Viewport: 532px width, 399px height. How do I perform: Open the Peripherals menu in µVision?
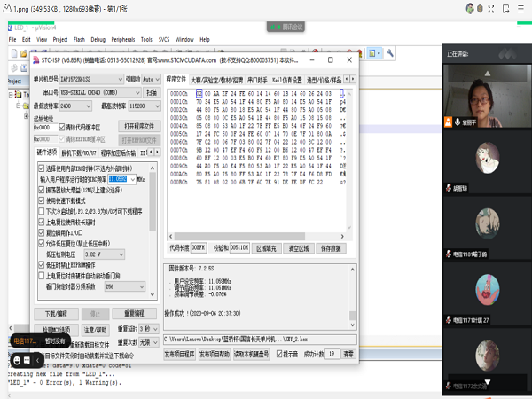(x=123, y=39)
